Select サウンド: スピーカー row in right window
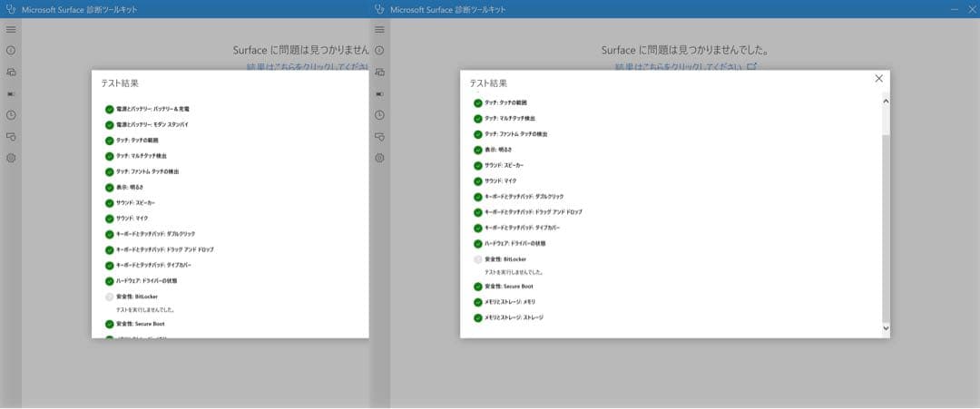This screenshot has height=409, width=980. (505, 165)
